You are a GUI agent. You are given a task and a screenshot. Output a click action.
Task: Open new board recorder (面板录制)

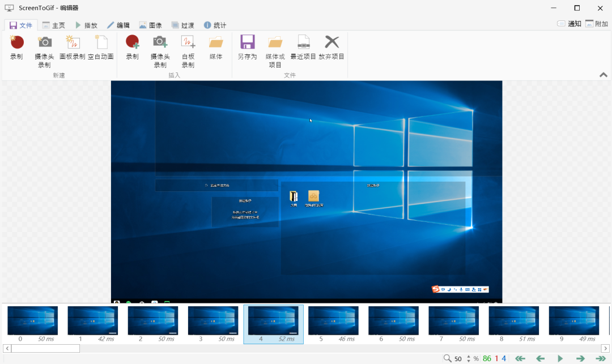pyautogui.click(x=72, y=48)
